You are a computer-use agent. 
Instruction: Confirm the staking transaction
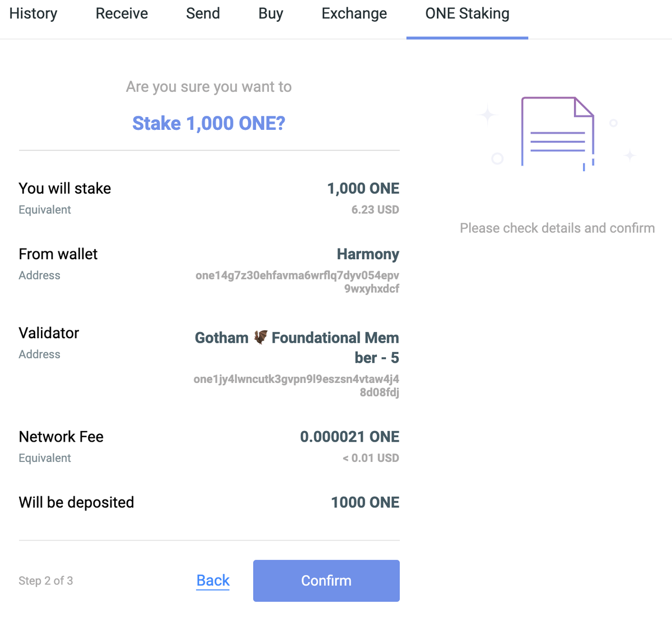click(x=326, y=581)
